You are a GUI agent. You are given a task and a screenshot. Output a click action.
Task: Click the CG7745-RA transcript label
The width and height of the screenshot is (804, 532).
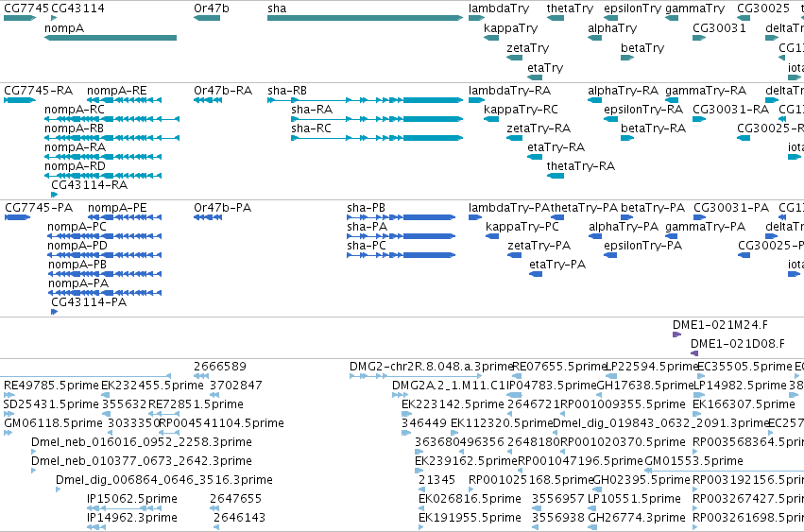38,91
